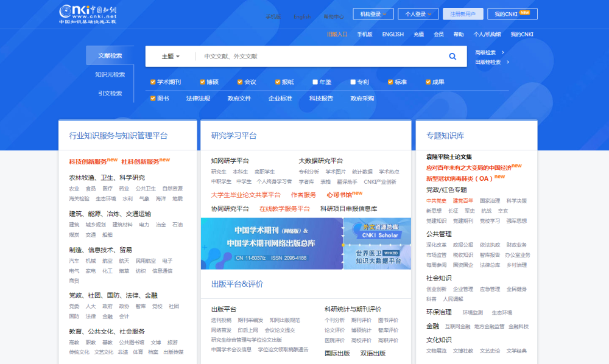Switch to the 引文检索 tab
This screenshot has height=364, width=609.
[x=110, y=93]
